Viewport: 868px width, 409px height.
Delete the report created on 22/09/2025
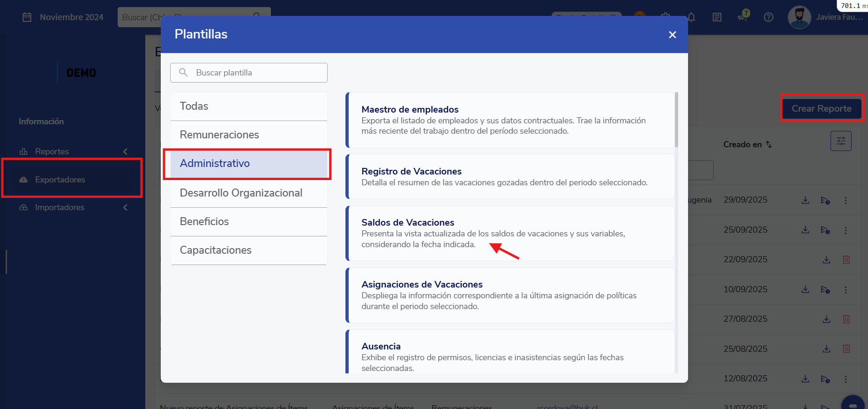pos(846,260)
